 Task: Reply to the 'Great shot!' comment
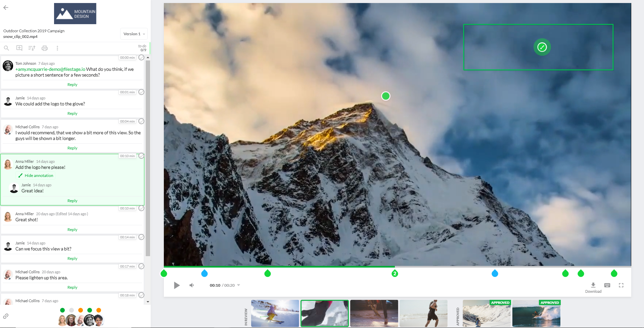(x=72, y=230)
